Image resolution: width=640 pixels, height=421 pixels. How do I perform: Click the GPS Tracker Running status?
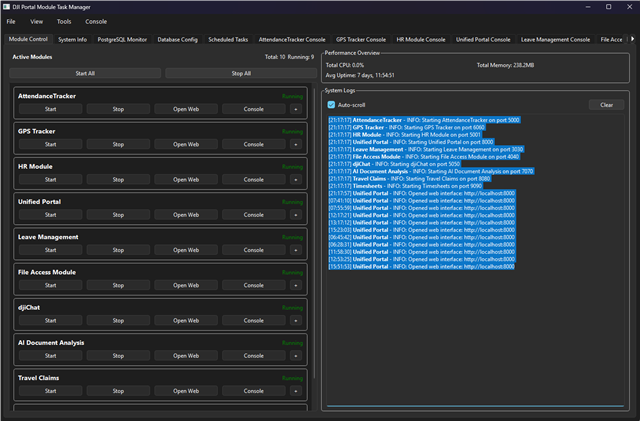pyautogui.click(x=292, y=131)
